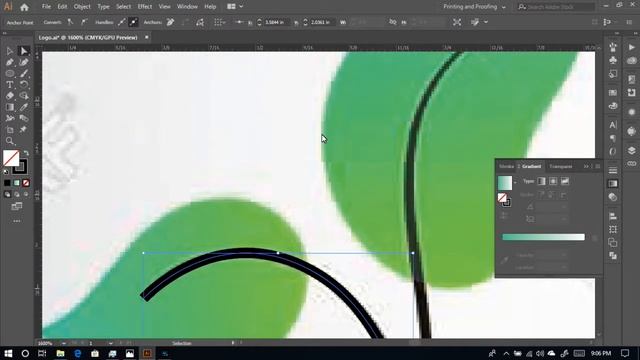Click the Change Screen Mode button

pyautogui.click(x=17, y=207)
